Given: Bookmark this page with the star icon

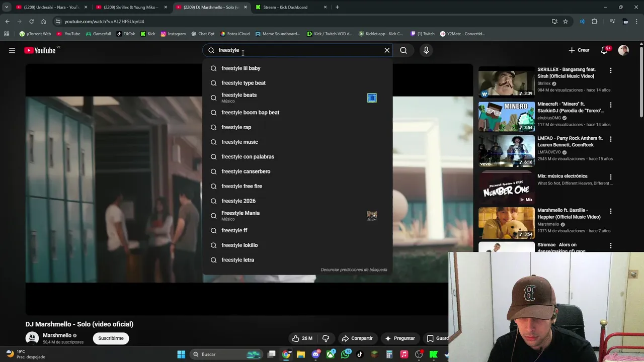Looking at the screenshot, I should coord(566,22).
